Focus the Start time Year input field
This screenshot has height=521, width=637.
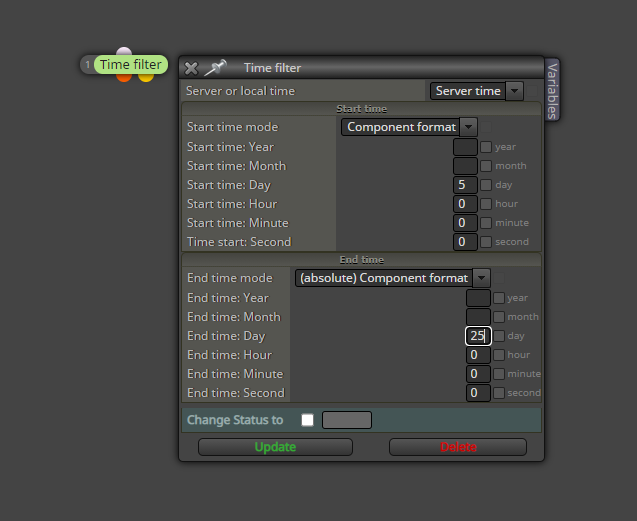[465, 147]
